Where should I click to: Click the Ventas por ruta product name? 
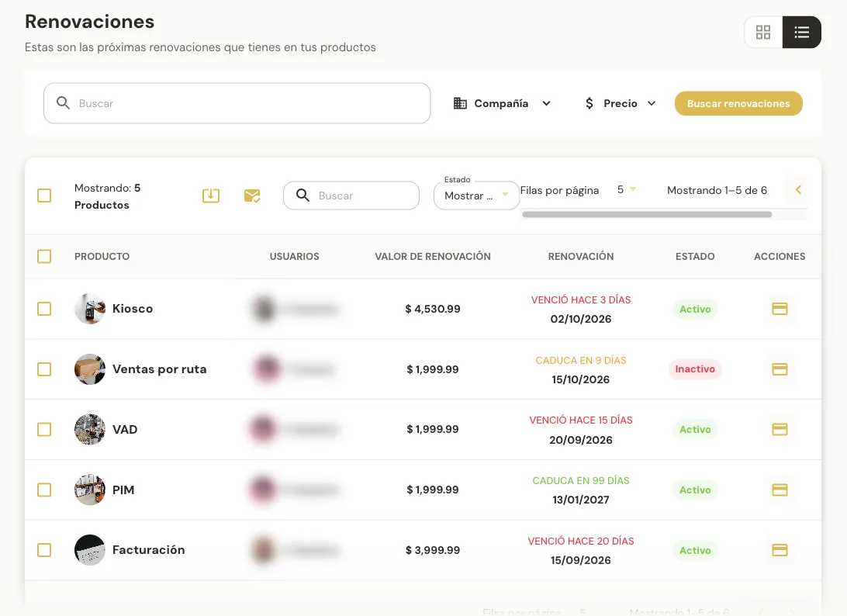[x=159, y=369]
